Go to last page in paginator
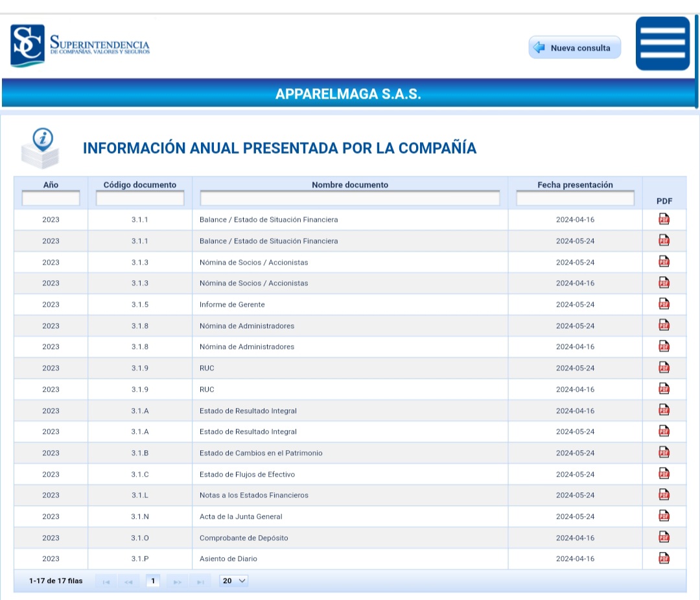 coord(200,581)
